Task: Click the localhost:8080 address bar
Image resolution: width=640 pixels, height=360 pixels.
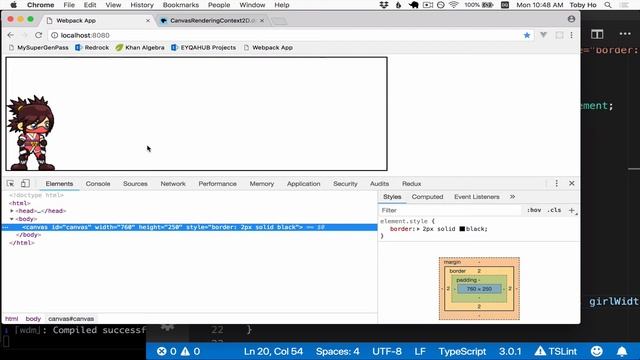Action: [286, 35]
